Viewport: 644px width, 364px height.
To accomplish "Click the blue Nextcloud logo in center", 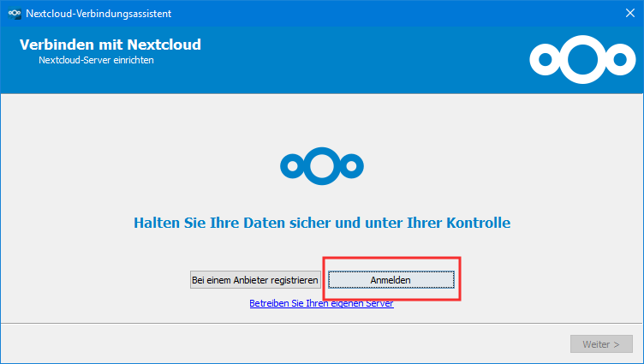I will click(x=321, y=164).
